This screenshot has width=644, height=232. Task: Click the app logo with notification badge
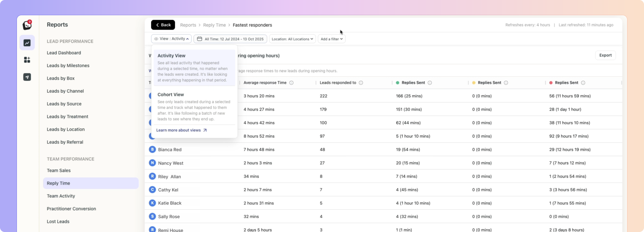coord(27,25)
